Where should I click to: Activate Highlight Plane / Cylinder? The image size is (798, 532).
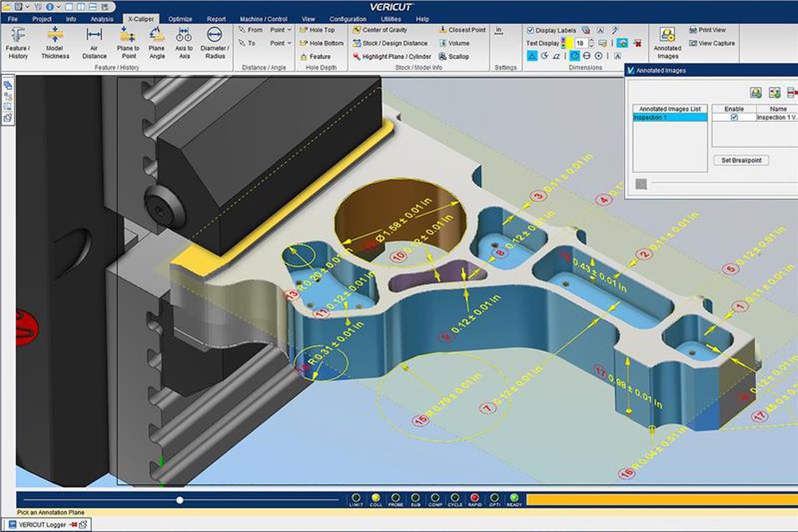coord(392,57)
